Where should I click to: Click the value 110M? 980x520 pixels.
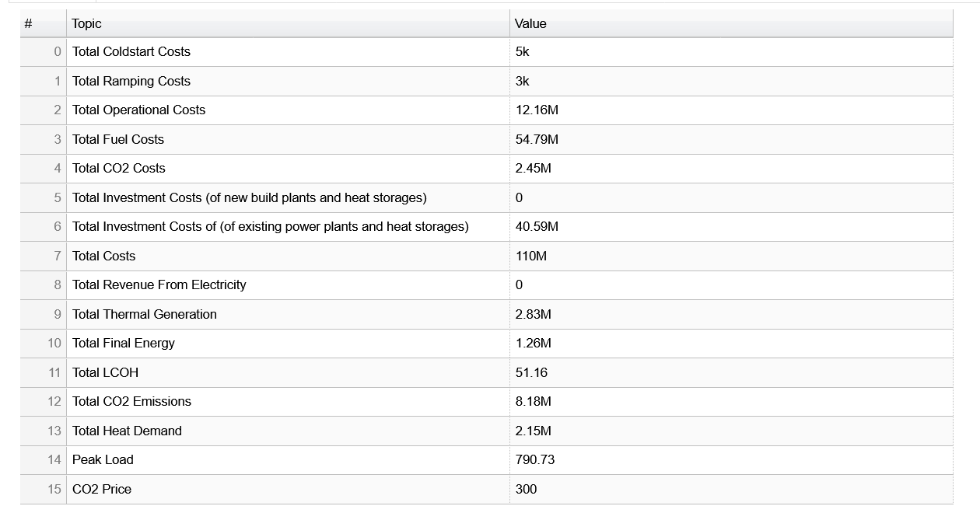(531, 256)
